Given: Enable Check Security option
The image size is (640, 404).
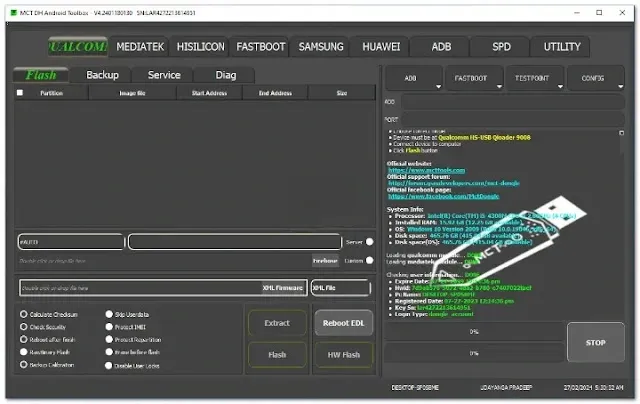Looking at the screenshot, I should click(24, 326).
